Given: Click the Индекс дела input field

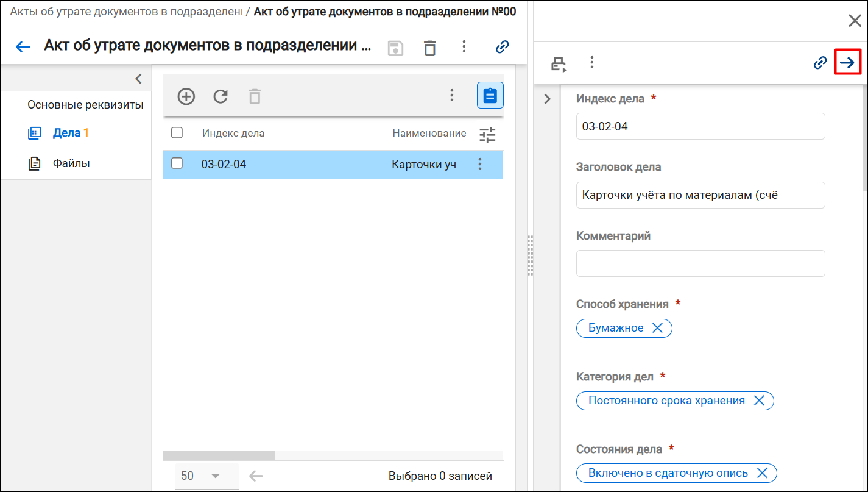Looking at the screenshot, I should click(700, 126).
